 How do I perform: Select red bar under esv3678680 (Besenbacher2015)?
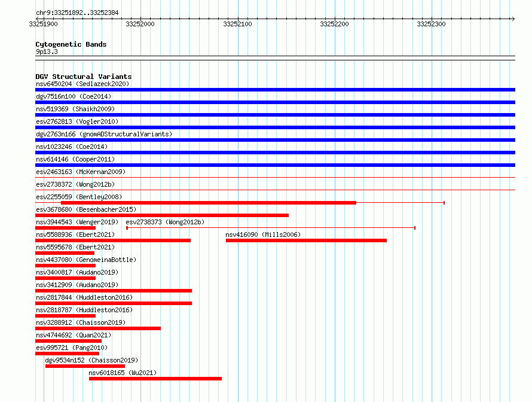(162, 215)
